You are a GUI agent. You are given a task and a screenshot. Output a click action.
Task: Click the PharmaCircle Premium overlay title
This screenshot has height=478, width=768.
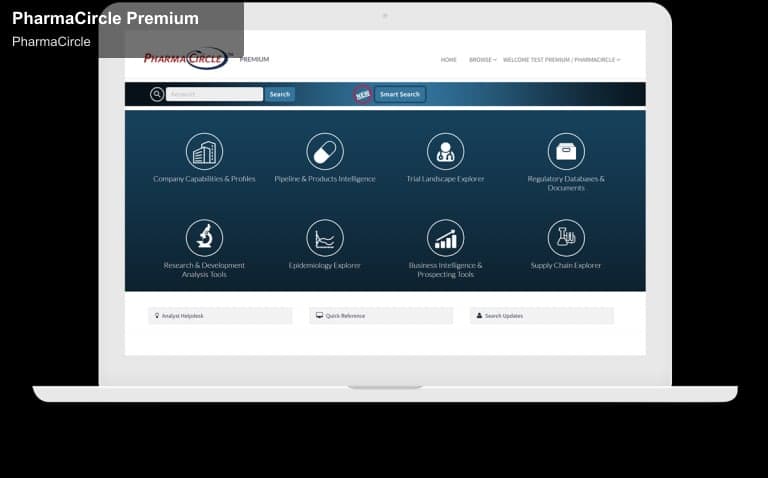(x=105, y=19)
